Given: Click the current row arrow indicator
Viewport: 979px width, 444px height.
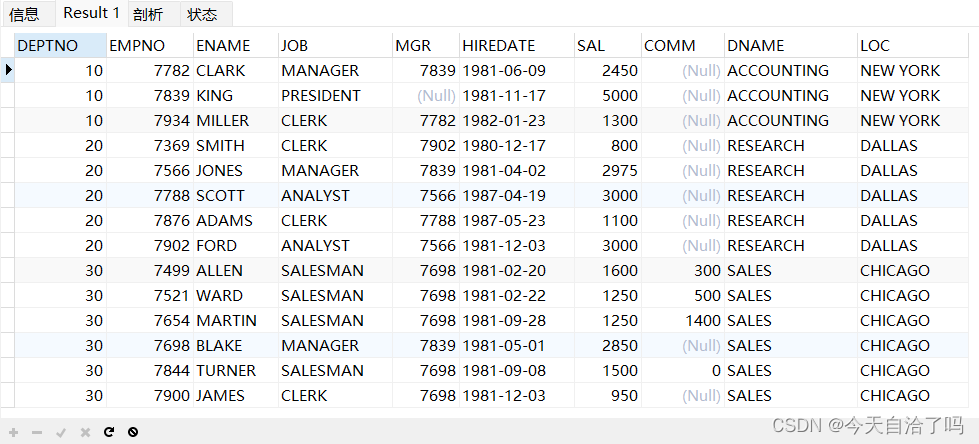Looking at the screenshot, I should click(8, 70).
